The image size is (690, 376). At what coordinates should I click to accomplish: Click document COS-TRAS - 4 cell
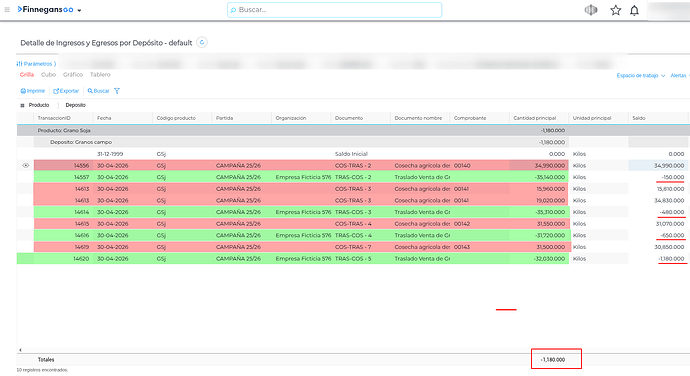[x=360, y=224]
